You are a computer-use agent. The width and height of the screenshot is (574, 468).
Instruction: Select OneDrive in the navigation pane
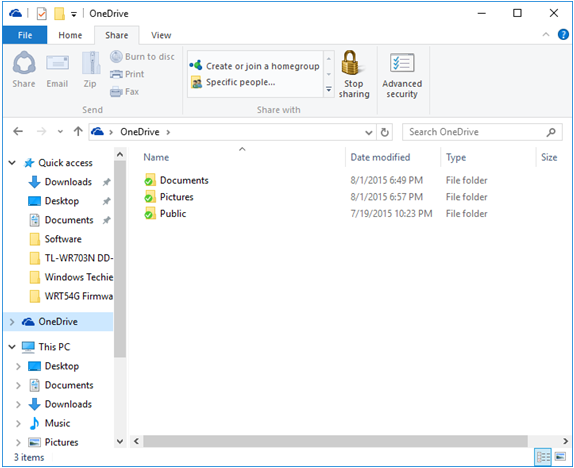coord(59,322)
